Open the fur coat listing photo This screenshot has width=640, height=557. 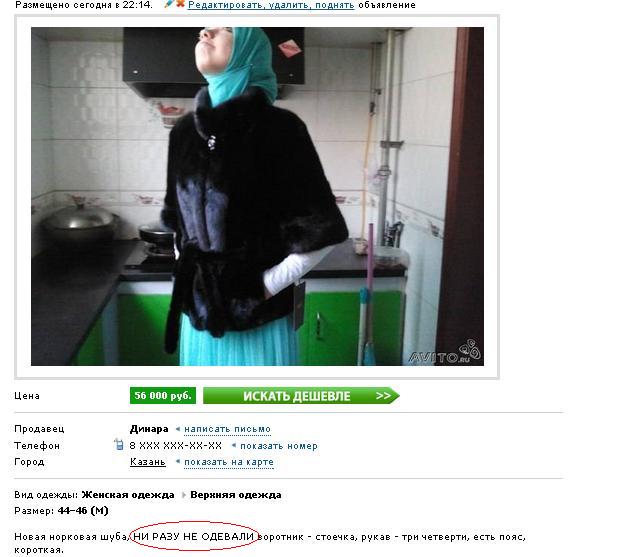coord(257,196)
